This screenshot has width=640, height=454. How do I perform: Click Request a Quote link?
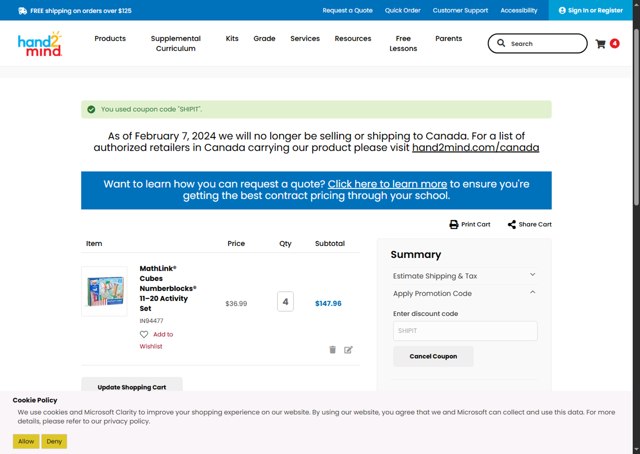(347, 11)
